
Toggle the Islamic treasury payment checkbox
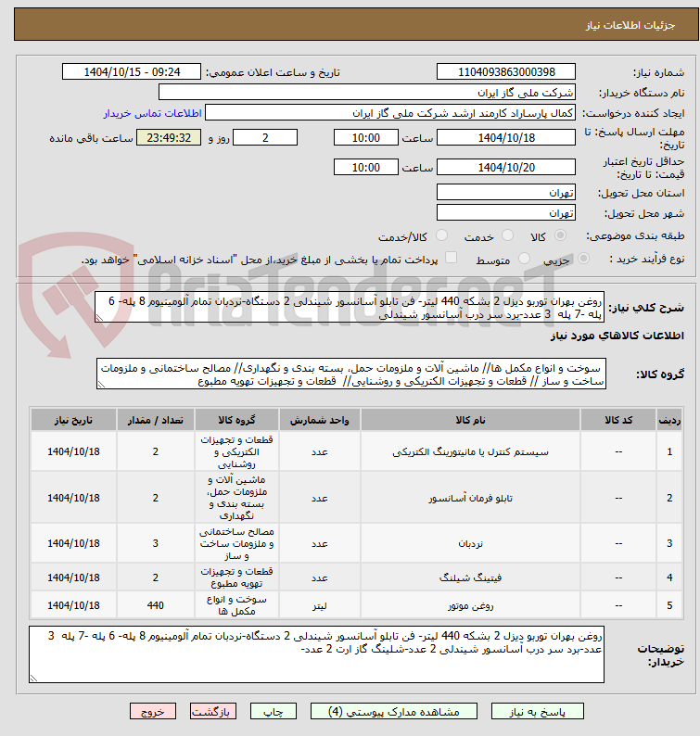[x=451, y=258]
